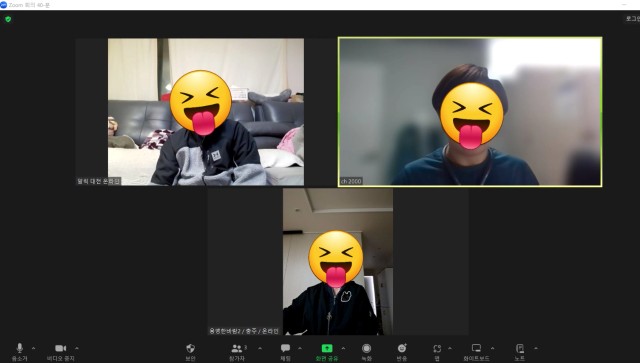640x363 pixels.
Task: Open the Security shield menu
Action: [190, 352]
